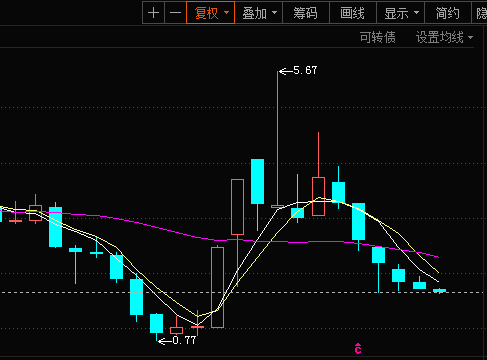Viewport: 487px width, 360px height.
Task: Click the magenta C marker on timeline
Action: point(358,348)
